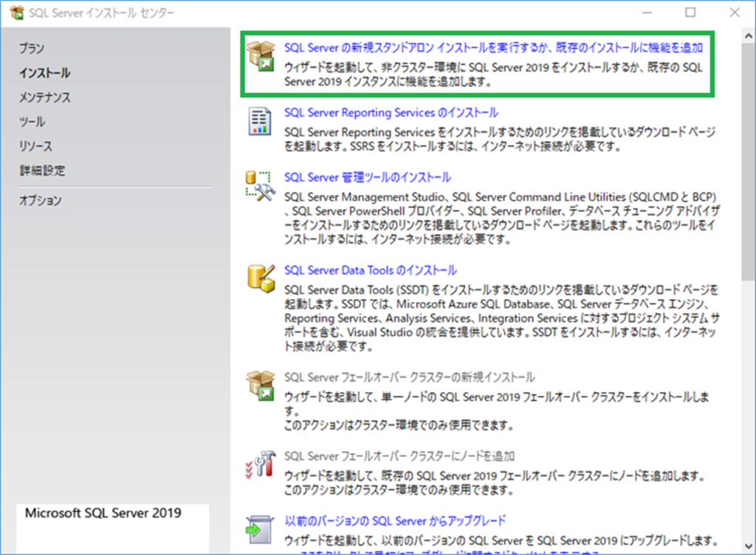Click the vertical scrollbar thumb
This screenshot has width=756, height=555.
749,162
